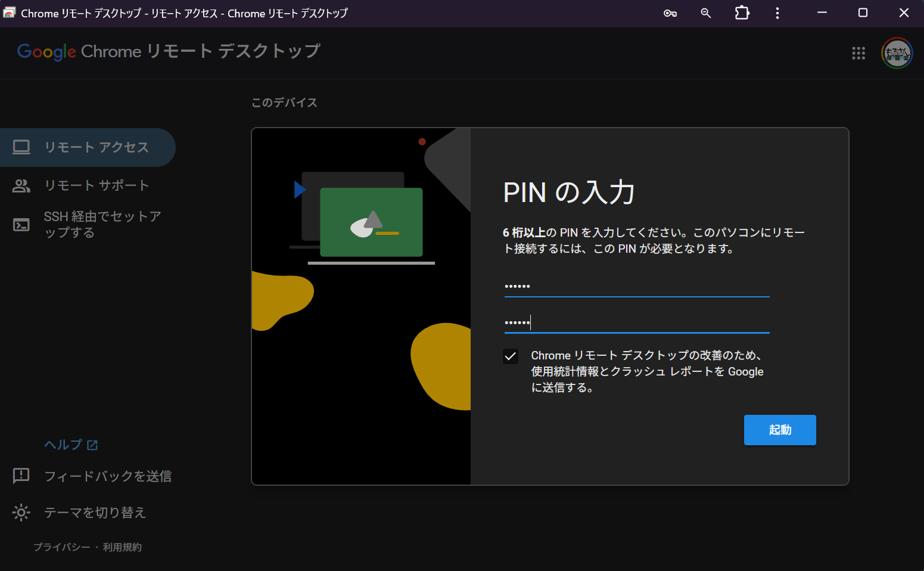Screen dimensions: 924x571
Task: Open the プライバシー link
Action: coord(62,547)
